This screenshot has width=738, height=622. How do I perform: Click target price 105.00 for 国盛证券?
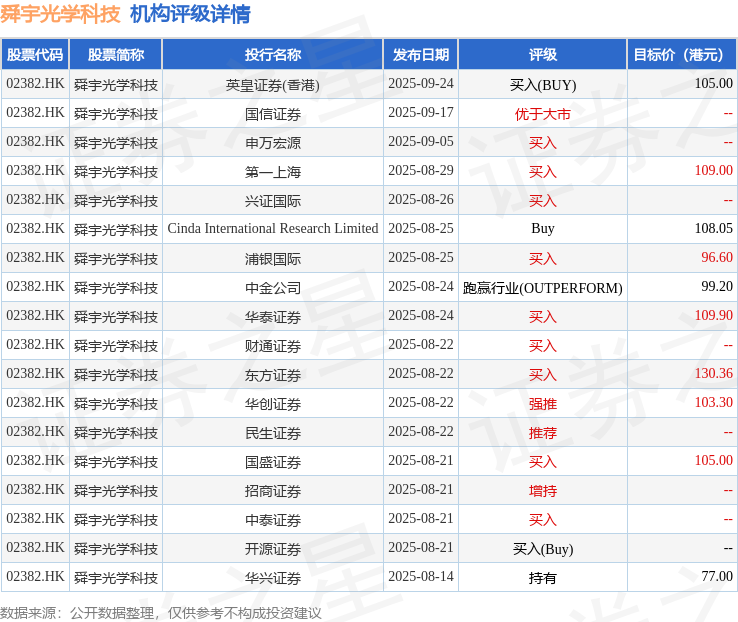click(714, 461)
